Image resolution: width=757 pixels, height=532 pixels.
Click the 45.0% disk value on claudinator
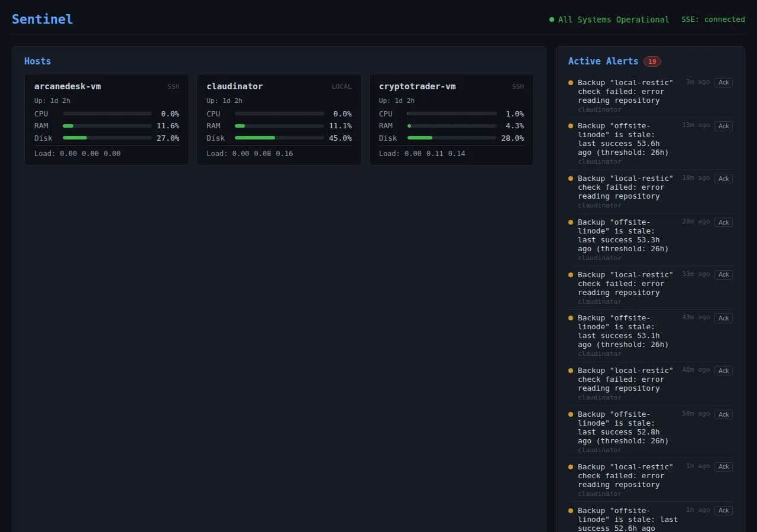pyautogui.click(x=340, y=138)
